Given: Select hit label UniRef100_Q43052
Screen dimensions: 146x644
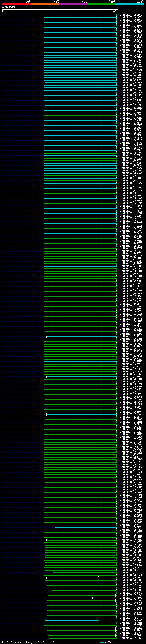Looking at the screenshot, I should click(131, 60).
